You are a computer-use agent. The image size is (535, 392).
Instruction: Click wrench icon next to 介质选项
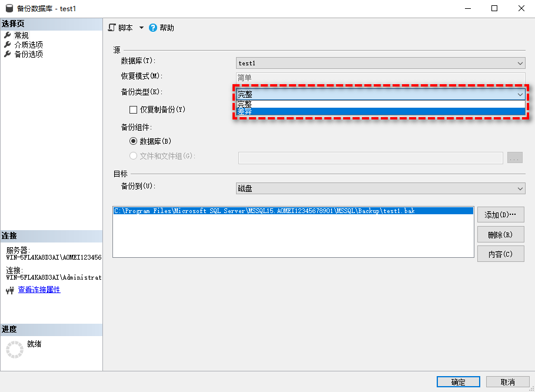tap(7, 45)
